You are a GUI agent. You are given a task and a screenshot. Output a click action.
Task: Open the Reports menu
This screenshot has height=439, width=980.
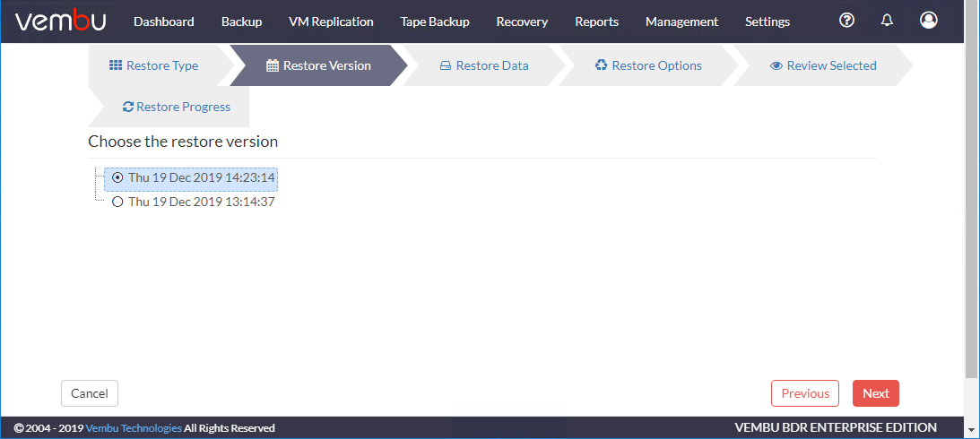pos(597,22)
